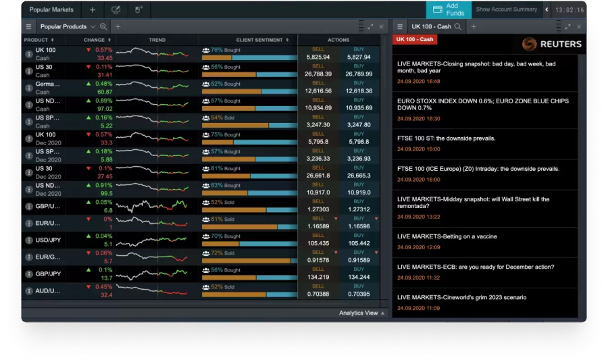The image size is (608, 364).
Task: Open the Popular Products panel hamburger menu
Action: [28, 27]
